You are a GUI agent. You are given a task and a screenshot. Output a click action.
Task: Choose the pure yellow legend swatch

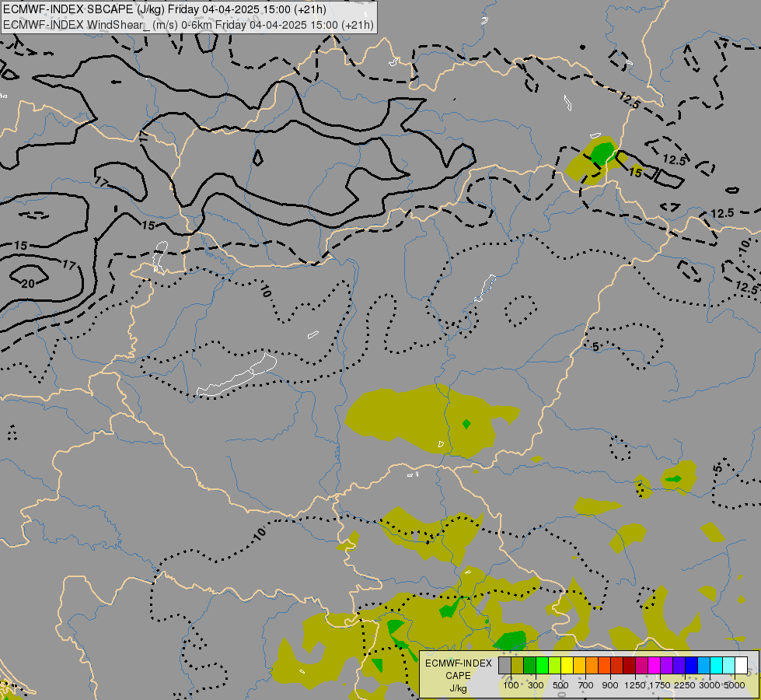pos(567,666)
